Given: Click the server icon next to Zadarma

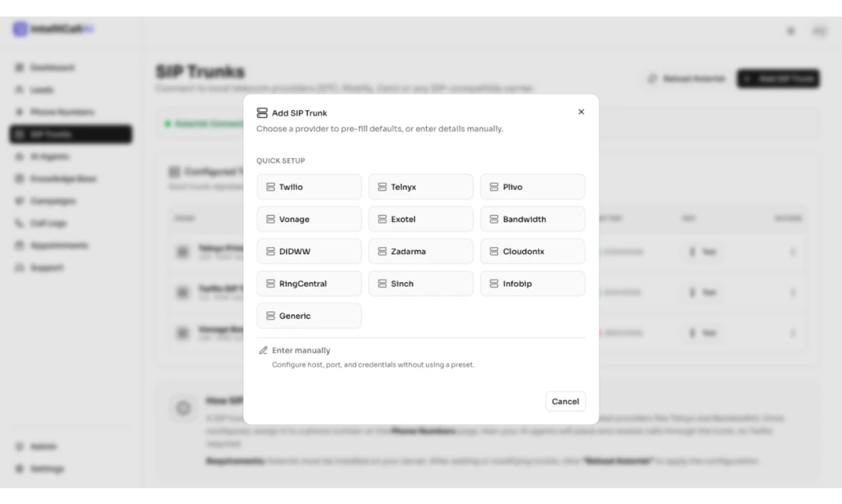Looking at the screenshot, I should click(382, 251).
